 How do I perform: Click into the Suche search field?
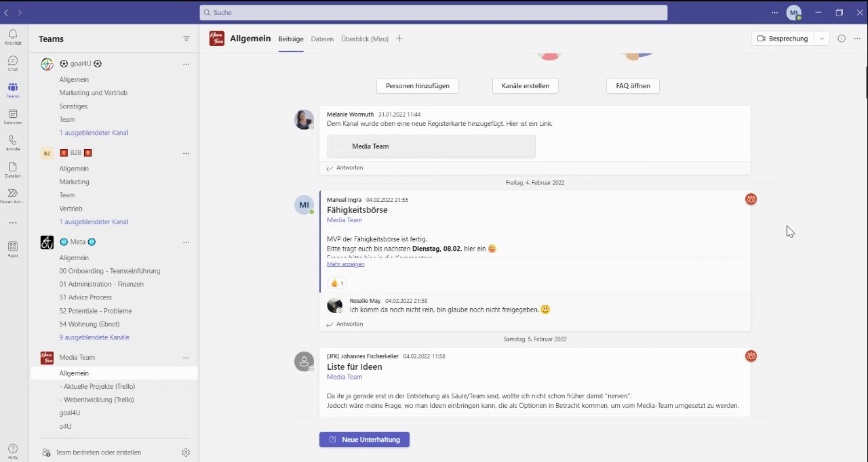(433, 13)
